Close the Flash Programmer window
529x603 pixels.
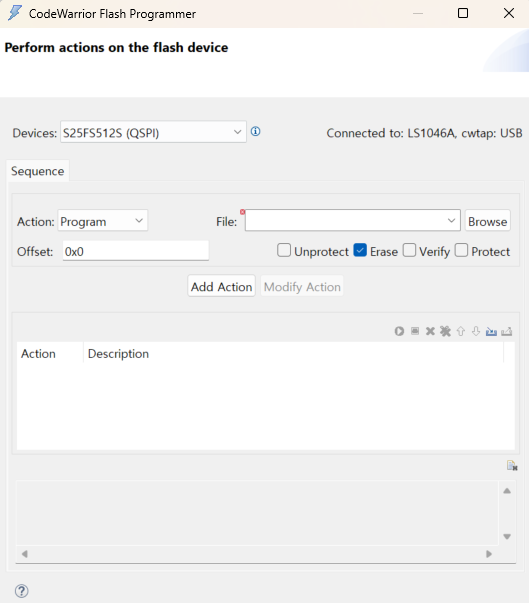[509, 13]
